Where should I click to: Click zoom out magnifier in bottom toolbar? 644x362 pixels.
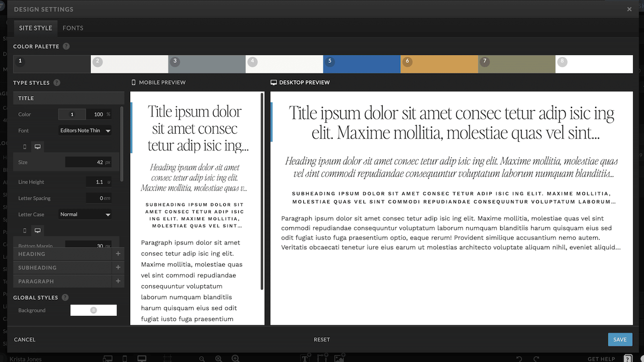pyautogui.click(x=202, y=358)
